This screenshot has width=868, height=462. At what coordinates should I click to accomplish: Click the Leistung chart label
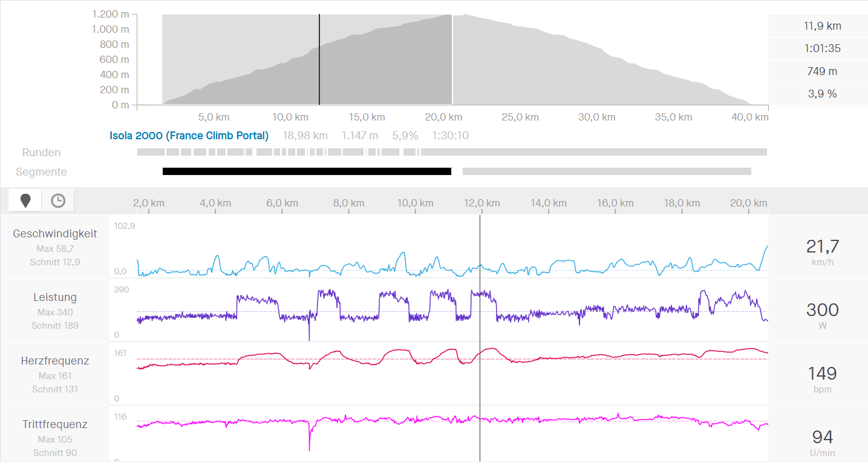[x=55, y=297]
